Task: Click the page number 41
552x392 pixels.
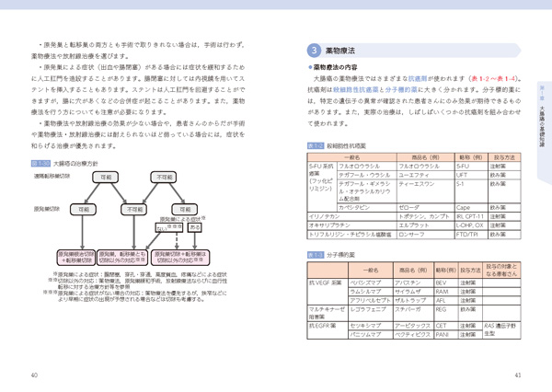Action: click(x=518, y=374)
